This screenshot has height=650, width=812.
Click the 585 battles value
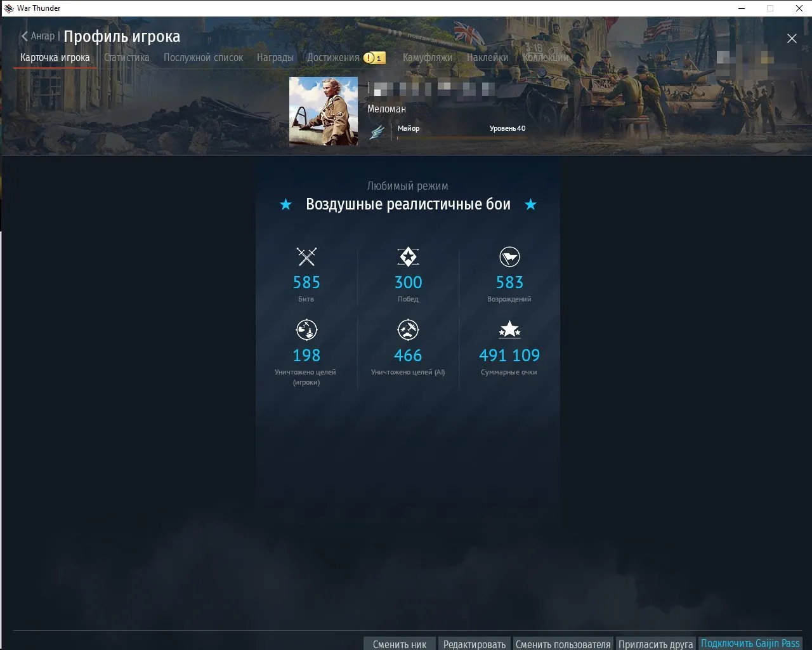306,282
